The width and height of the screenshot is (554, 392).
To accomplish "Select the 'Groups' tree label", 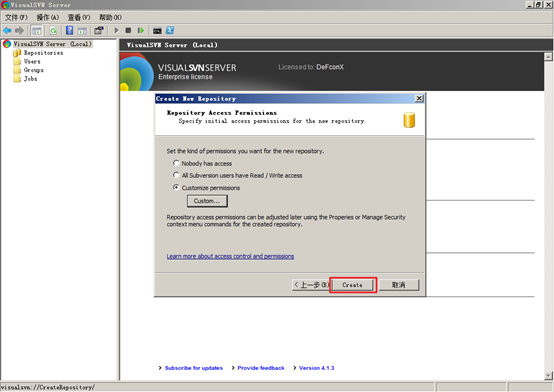I will pyautogui.click(x=34, y=70).
